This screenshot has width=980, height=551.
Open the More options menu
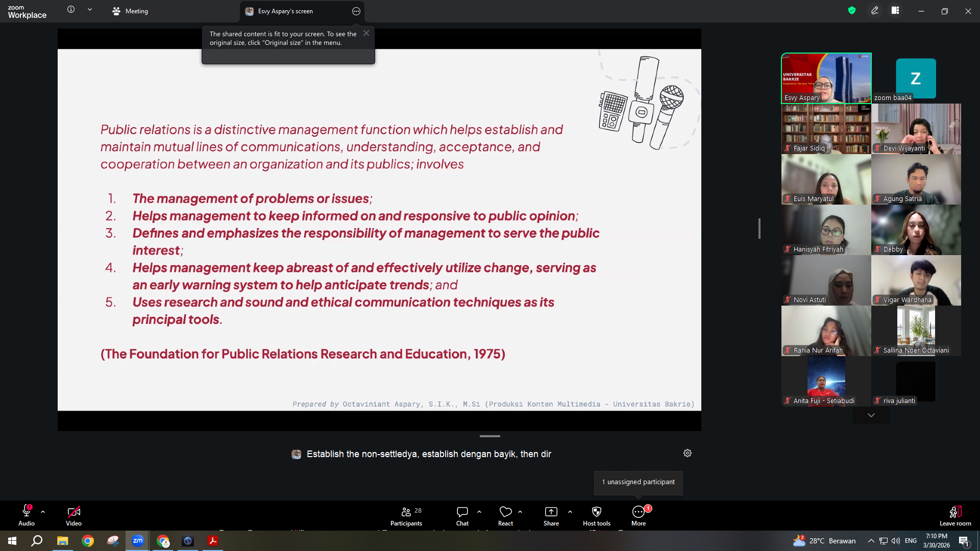click(x=639, y=515)
